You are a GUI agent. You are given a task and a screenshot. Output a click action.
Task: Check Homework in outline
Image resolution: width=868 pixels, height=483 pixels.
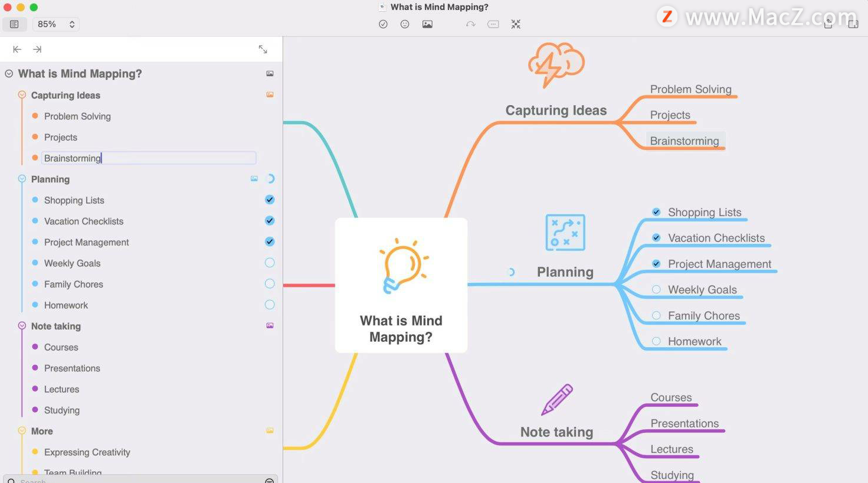(270, 305)
